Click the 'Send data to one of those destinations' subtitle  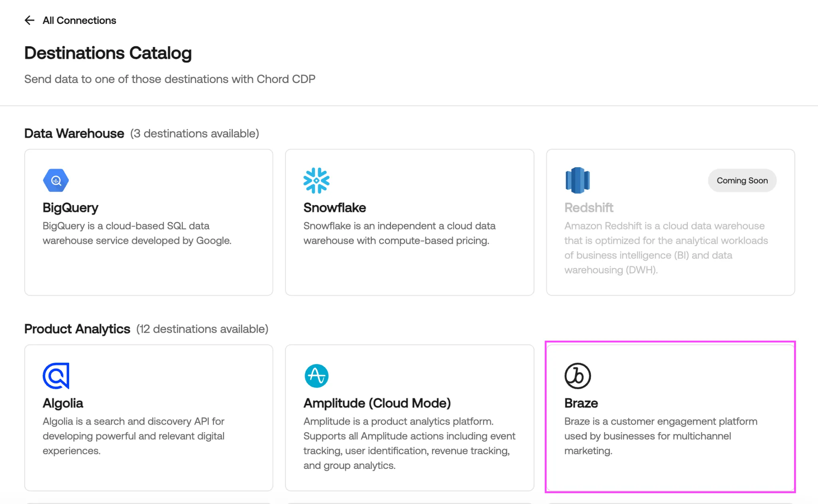(x=170, y=79)
